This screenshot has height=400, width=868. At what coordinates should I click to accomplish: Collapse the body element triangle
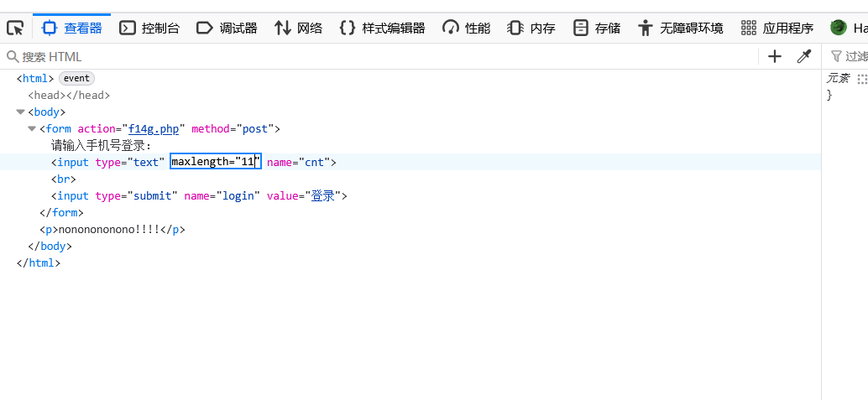point(20,112)
